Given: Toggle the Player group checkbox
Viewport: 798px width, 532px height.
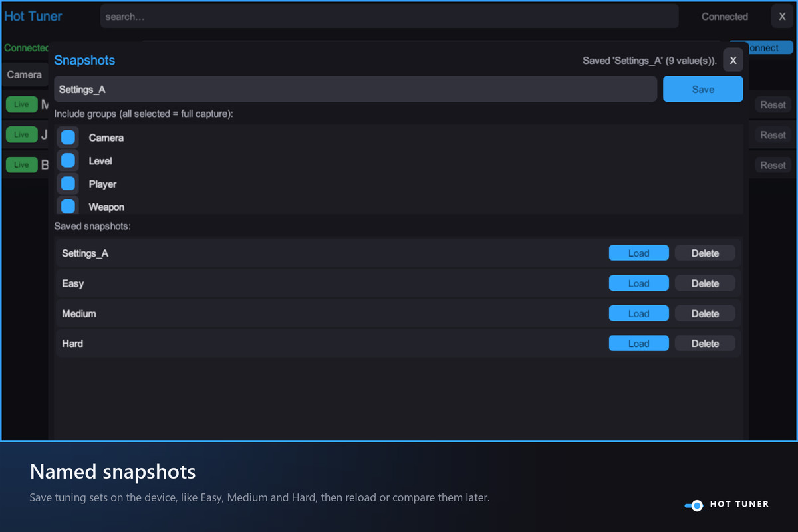Looking at the screenshot, I should tap(68, 184).
